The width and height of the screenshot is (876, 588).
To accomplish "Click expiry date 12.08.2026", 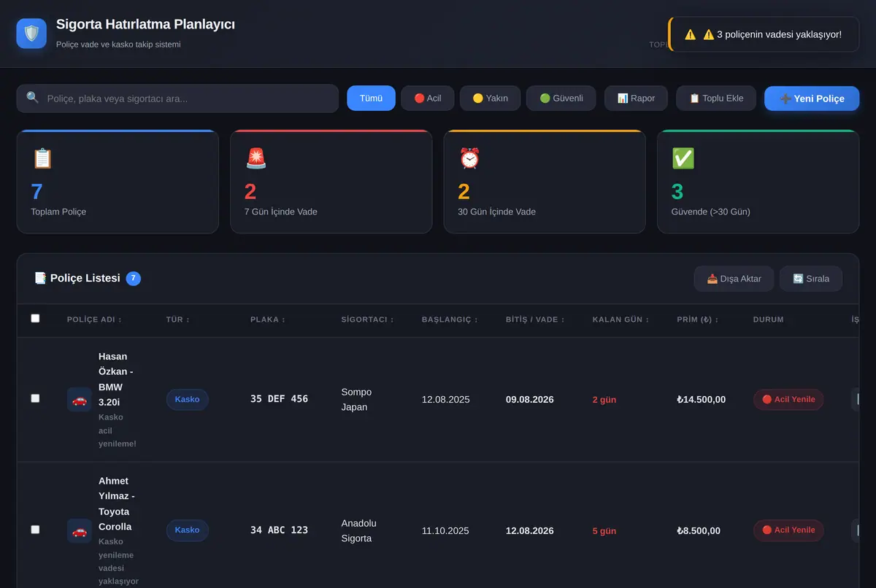I will click(530, 530).
